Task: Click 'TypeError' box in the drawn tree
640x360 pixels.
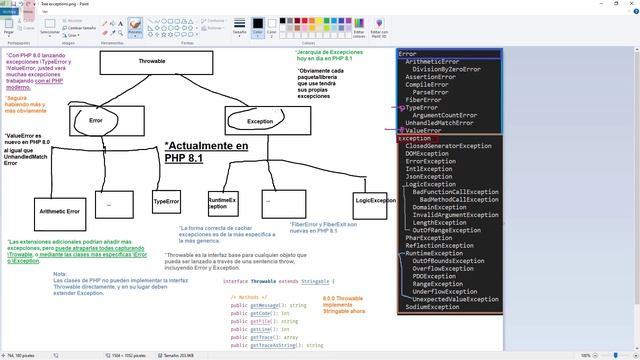Action: click(x=167, y=202)
